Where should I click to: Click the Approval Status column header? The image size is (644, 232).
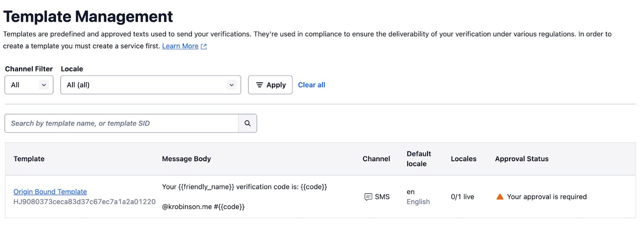522,159
